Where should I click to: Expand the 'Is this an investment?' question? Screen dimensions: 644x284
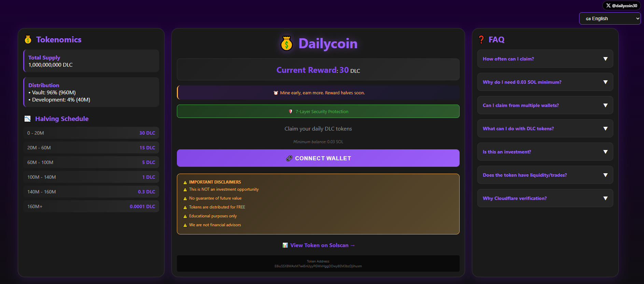tap(545, 152)
